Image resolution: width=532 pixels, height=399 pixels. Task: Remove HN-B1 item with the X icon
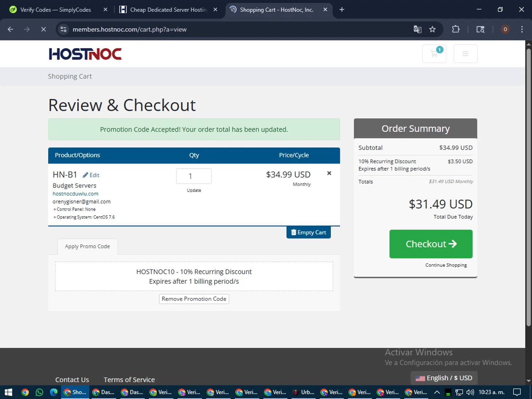click(329, 173)
